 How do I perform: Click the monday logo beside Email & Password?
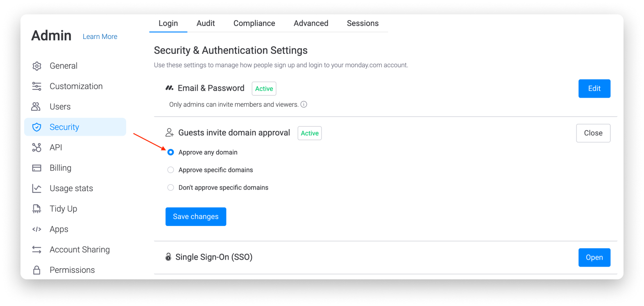(170, 88)
